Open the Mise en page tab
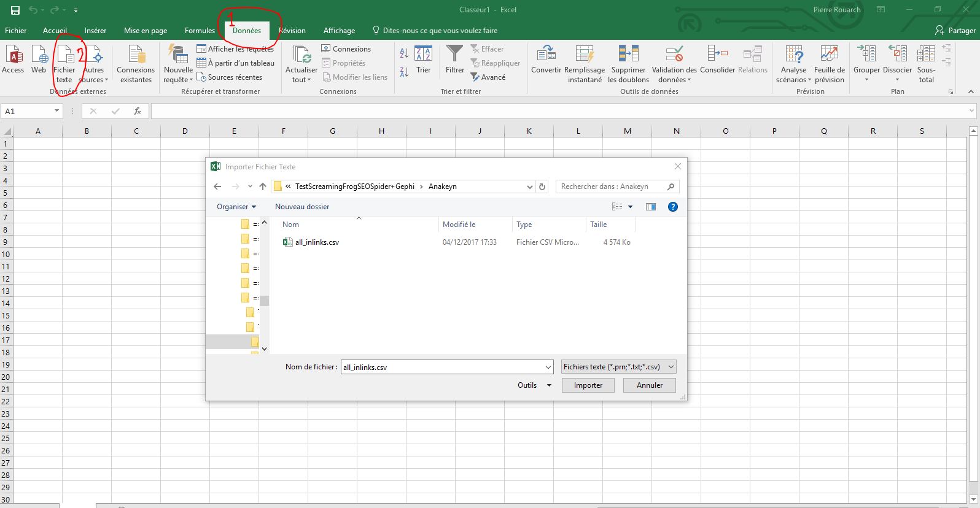 click(x=146, y=31)
